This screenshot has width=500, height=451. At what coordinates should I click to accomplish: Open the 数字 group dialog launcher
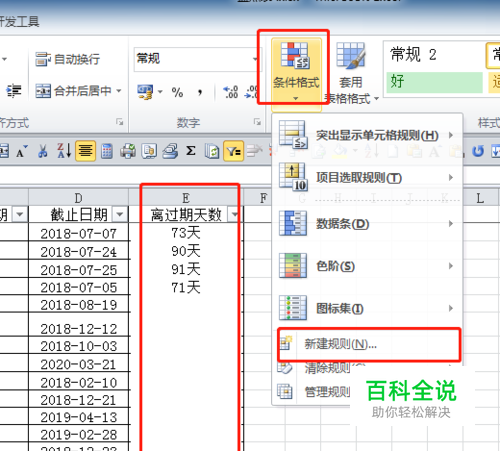[257, 122]
